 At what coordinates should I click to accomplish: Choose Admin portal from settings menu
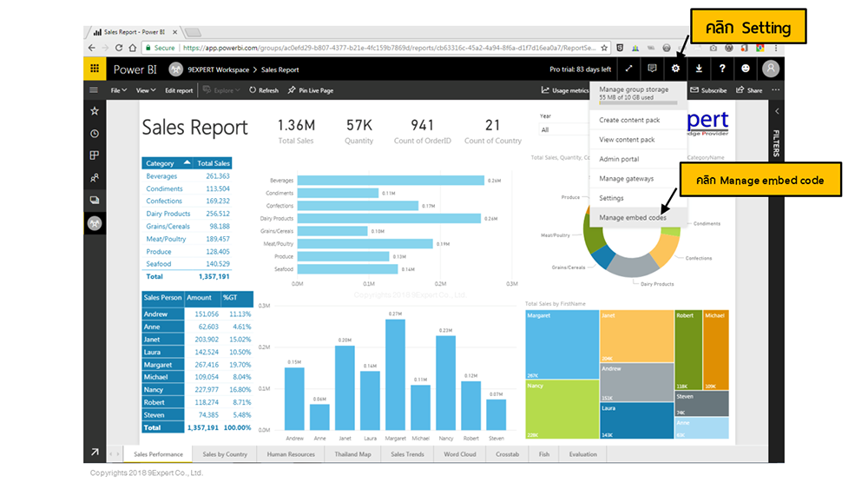(619, 159)
